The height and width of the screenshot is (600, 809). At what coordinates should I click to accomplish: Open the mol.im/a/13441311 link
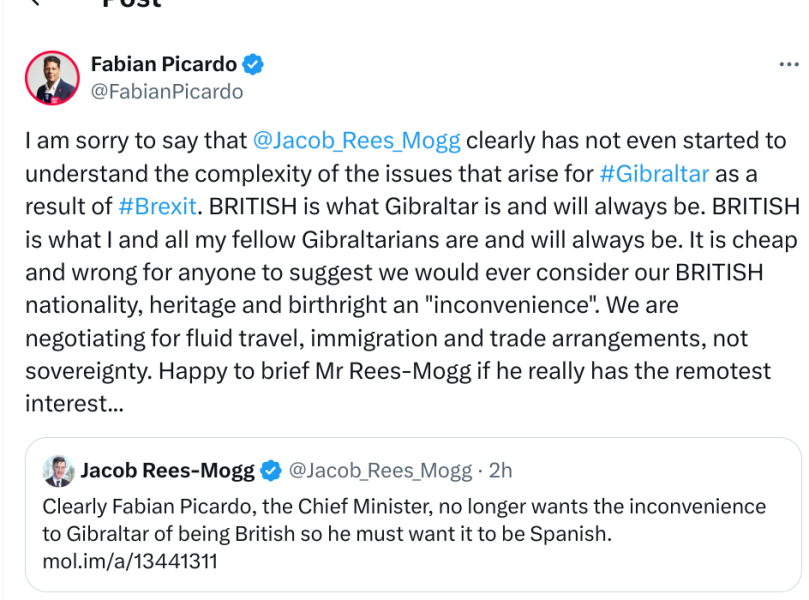(129, 561)
